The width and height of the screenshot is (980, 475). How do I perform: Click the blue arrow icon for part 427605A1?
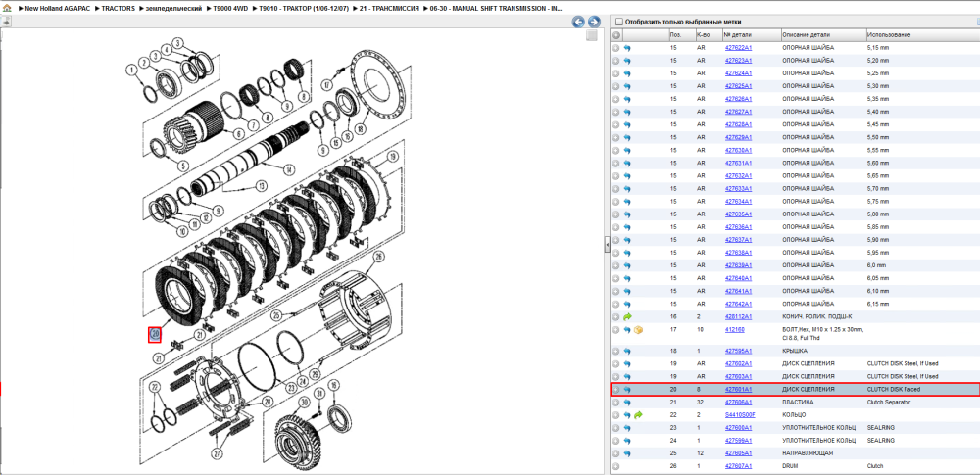627,453
